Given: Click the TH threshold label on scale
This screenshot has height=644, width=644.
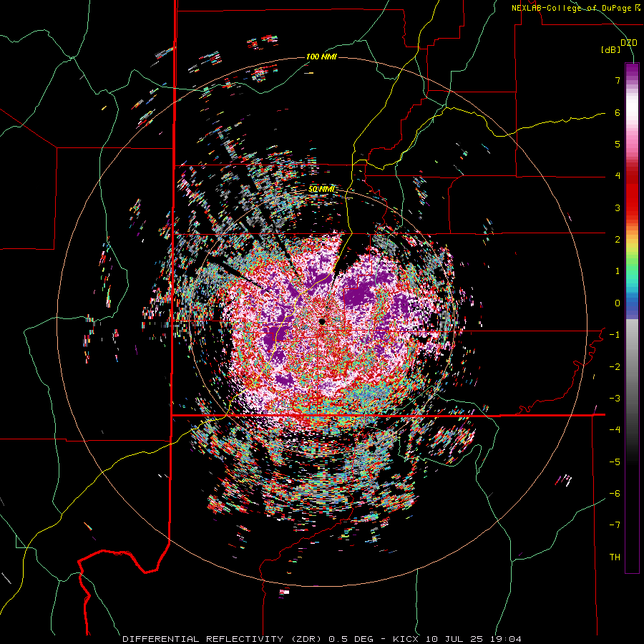Looking at the screenshot, I should (x=615, y=557).
